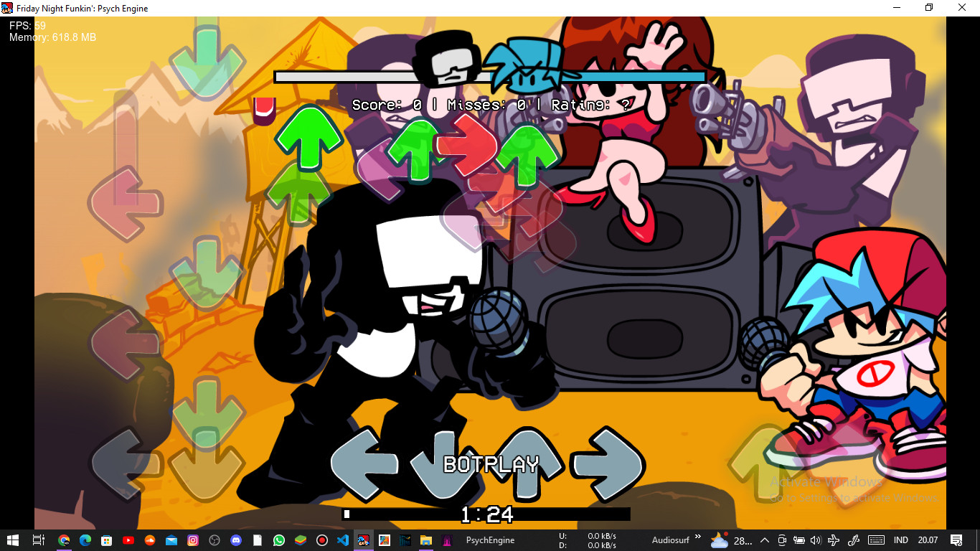Hit the gray left arrow receptor
This screenshot has height=551, width=980.
365,464
